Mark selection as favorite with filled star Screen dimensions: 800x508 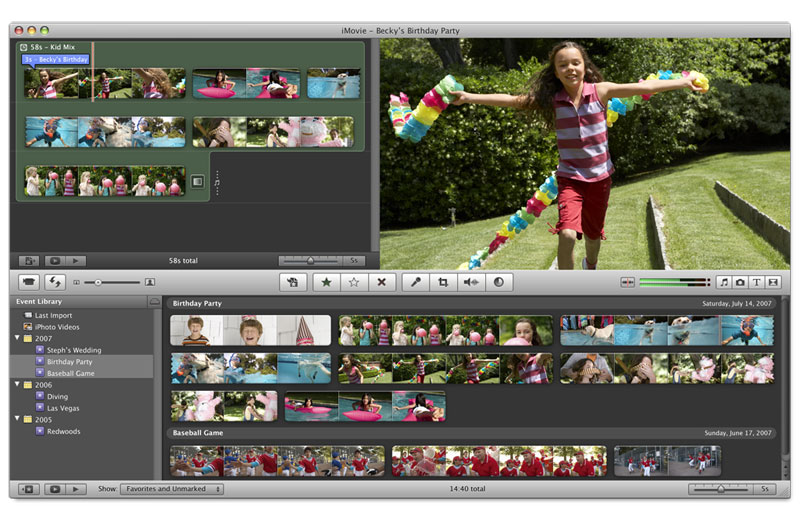[x=326, y=283]
